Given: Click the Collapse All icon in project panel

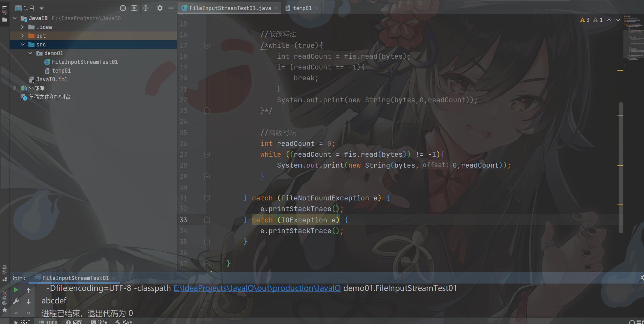Looking at the screenshot, I should [x=146, y=8].
